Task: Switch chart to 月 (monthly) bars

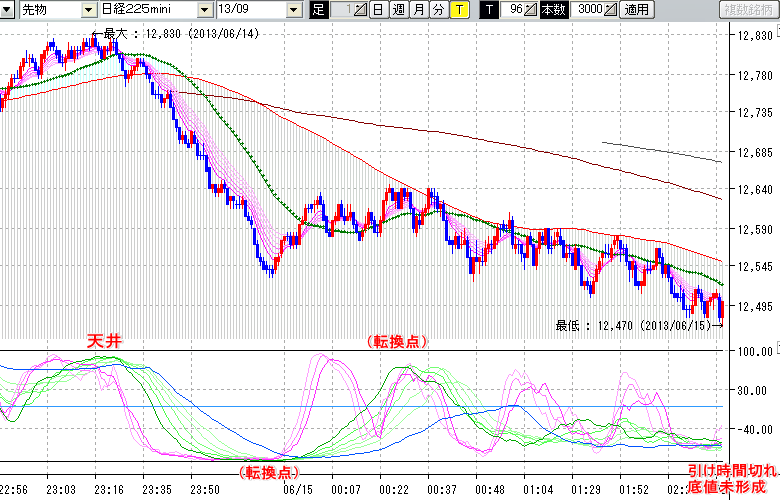Action: pos(418,10)
